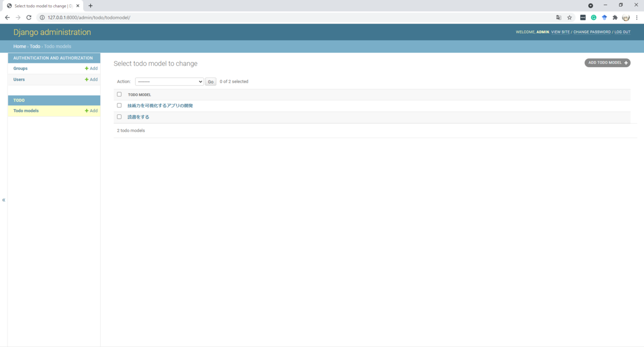
Task: Go to Todo in the breadcrumb
Action: (35, 46)
